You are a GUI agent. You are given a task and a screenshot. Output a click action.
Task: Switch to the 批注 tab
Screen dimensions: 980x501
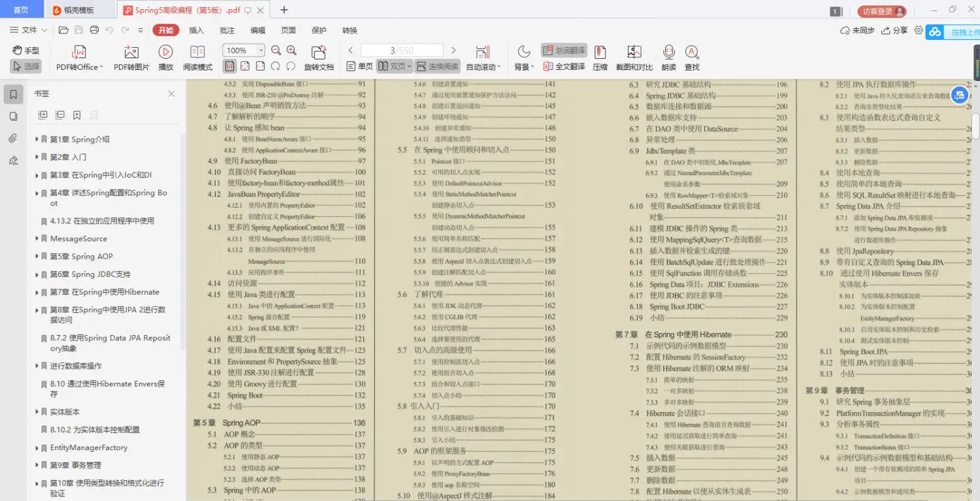[x=227, y=30]
